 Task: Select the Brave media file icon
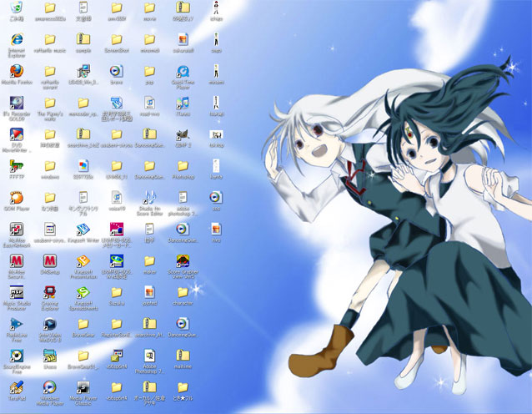coord(117,71)
